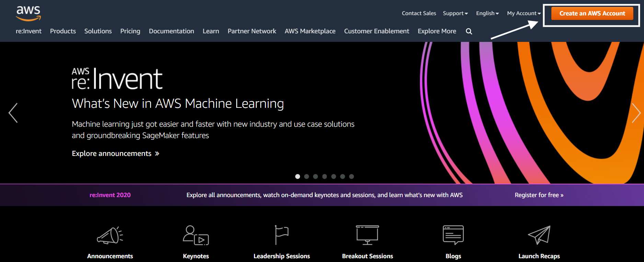The image size is (644, 262).
Task: Click Create an AWS Account button
Action: pos(592,13)
